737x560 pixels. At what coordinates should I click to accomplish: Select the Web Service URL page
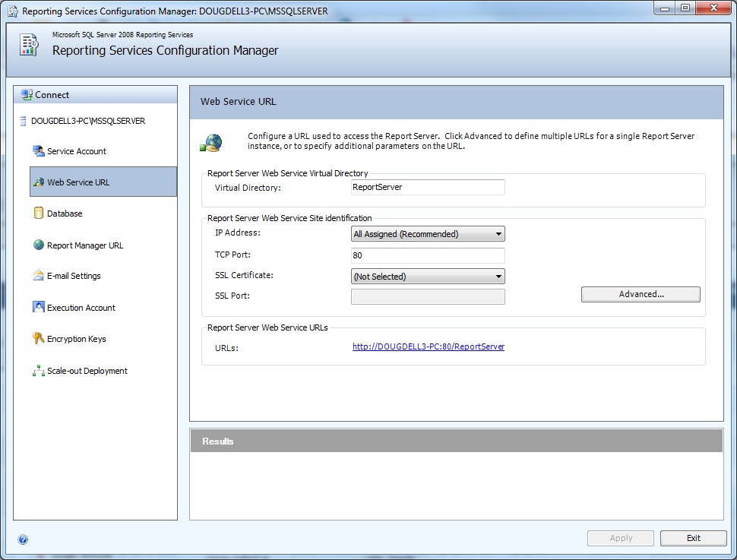(103, 182)
